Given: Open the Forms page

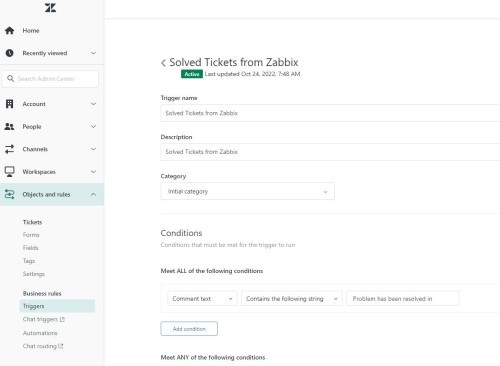Looking at the screenshot, I should (31, 235).
